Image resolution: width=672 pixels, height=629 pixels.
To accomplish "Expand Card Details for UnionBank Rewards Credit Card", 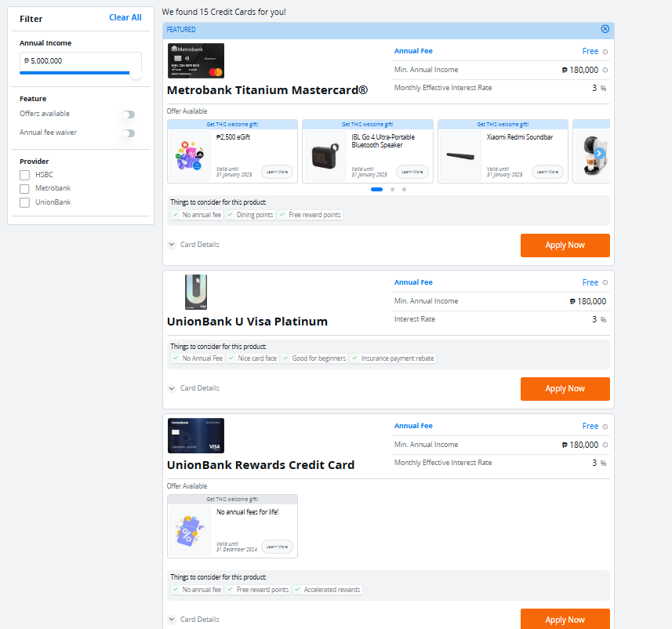I will coord(194,620).
